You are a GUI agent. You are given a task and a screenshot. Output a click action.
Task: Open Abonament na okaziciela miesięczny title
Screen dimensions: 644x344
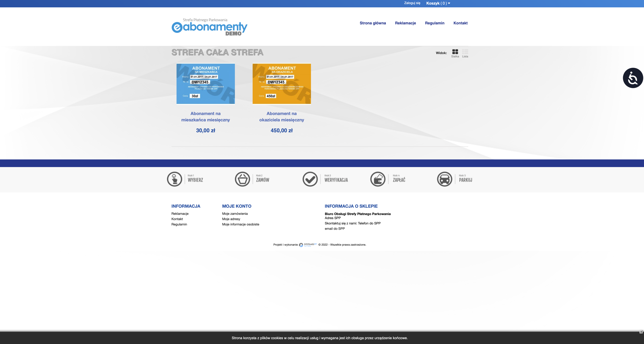282,117
